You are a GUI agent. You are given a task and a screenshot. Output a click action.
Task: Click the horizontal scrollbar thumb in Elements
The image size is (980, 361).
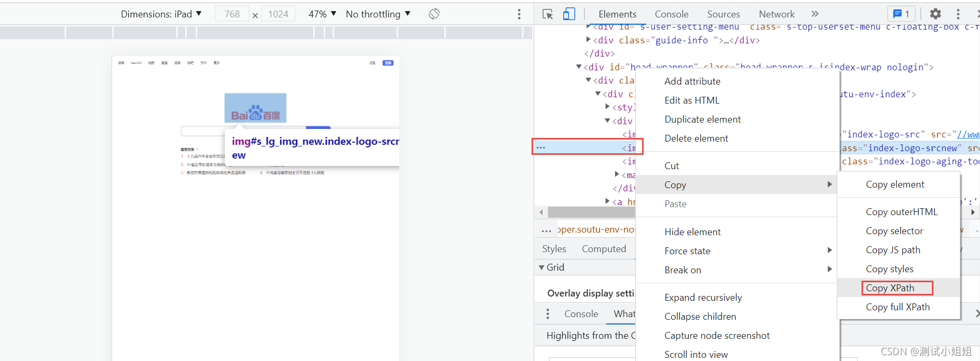591,212
